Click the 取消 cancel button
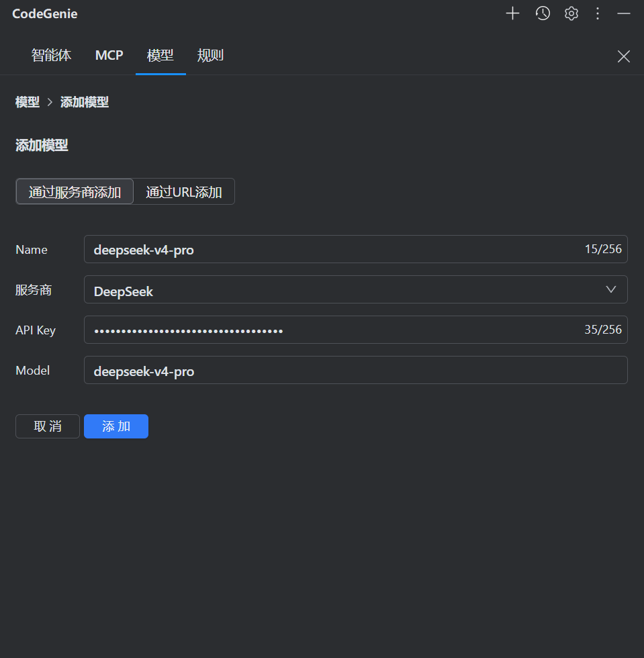The image size is (644, 658). [48, 426]
